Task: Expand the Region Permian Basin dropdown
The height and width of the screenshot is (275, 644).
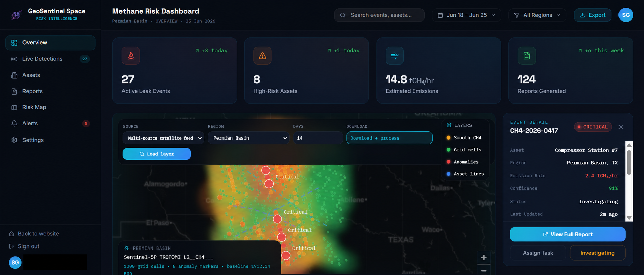Action: [249, 138]
